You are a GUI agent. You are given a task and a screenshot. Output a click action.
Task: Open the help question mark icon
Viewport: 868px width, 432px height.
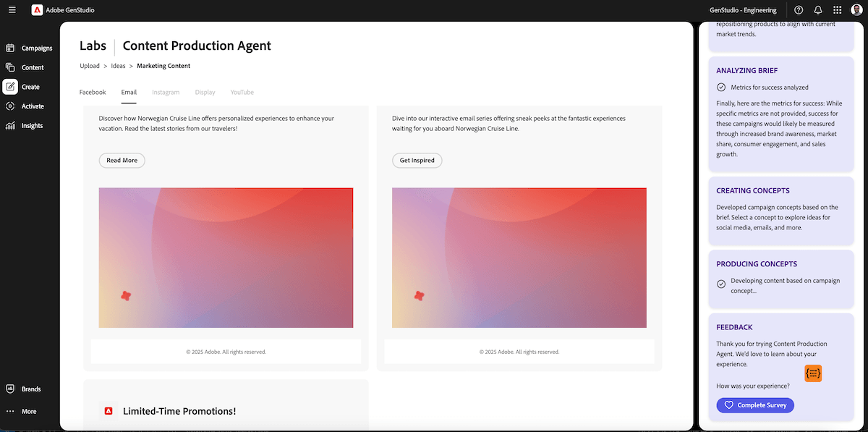(x=799, y=10)
